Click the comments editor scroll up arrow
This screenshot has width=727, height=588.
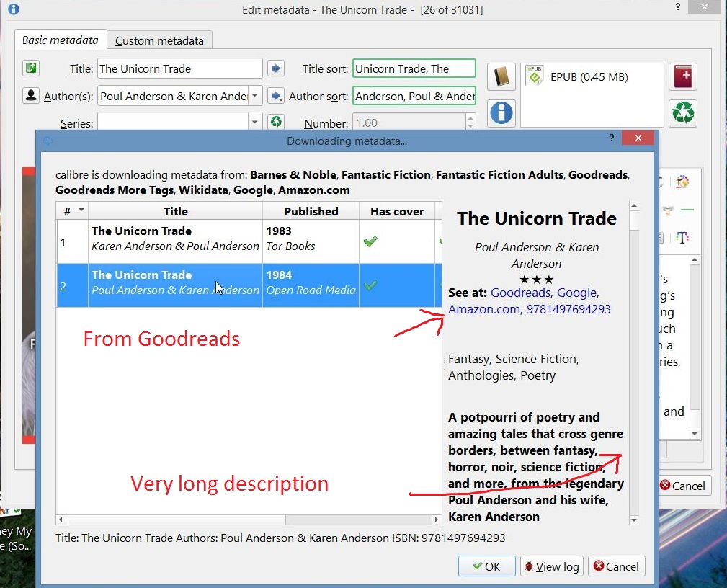point(694,259)
